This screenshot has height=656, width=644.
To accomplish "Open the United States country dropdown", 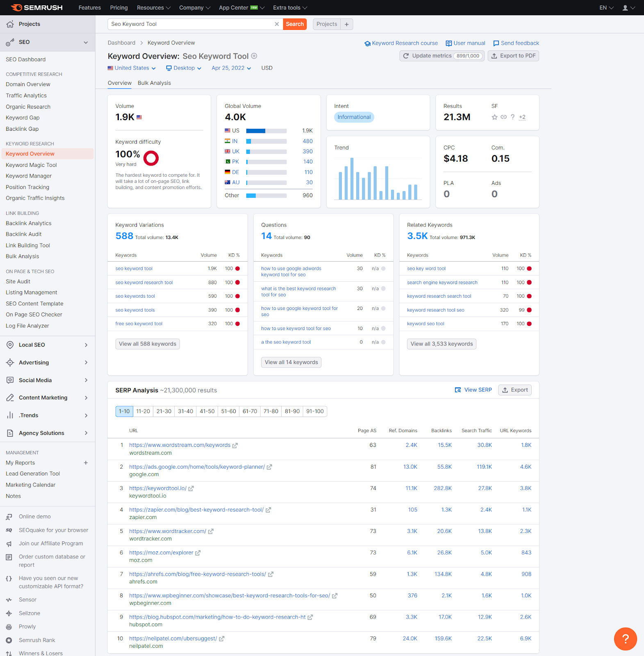I will click(132, 68).
